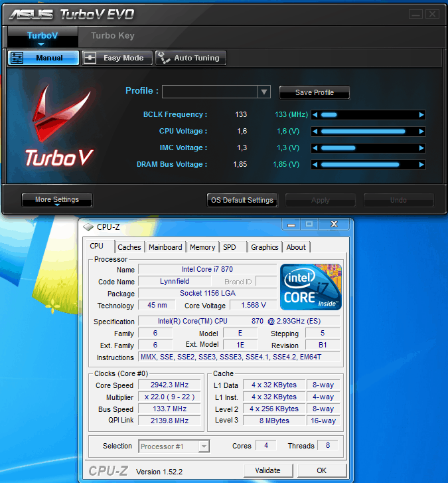Close the TurboV EVO window

pyautogui.click(x=432, y=14)
